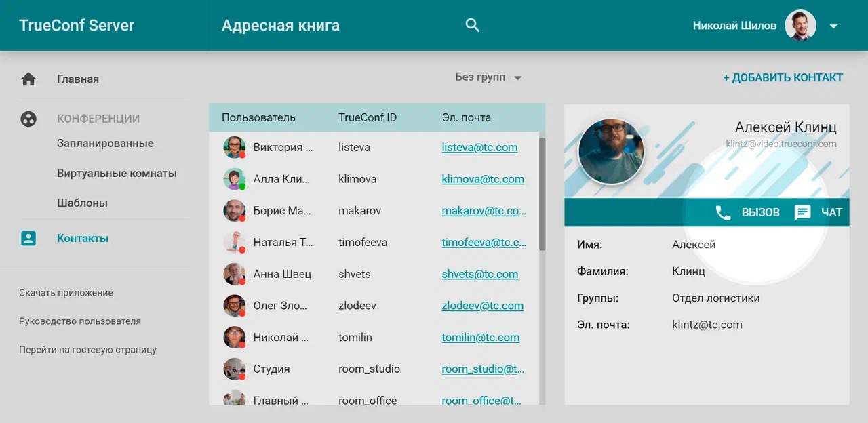Viewport: 868px width, 423px height.
Task: Click the Контакты person-card icon
Action: pos(28,239)
